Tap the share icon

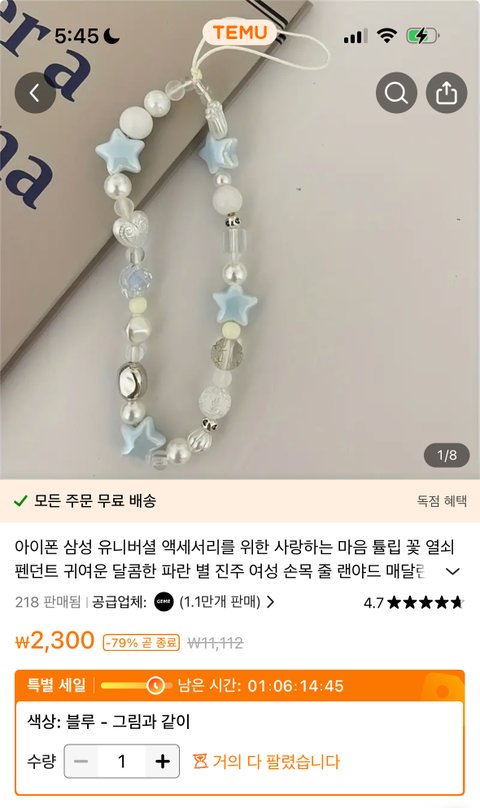446,93
